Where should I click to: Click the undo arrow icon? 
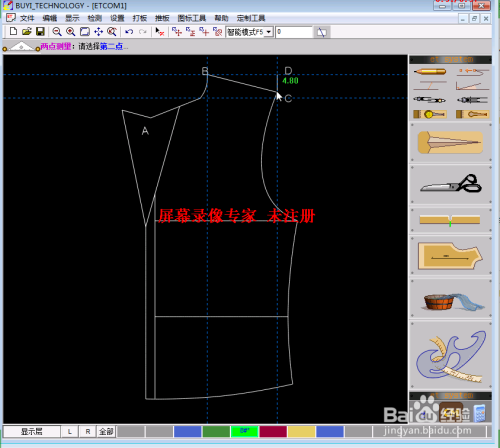[x=129, y=32]
